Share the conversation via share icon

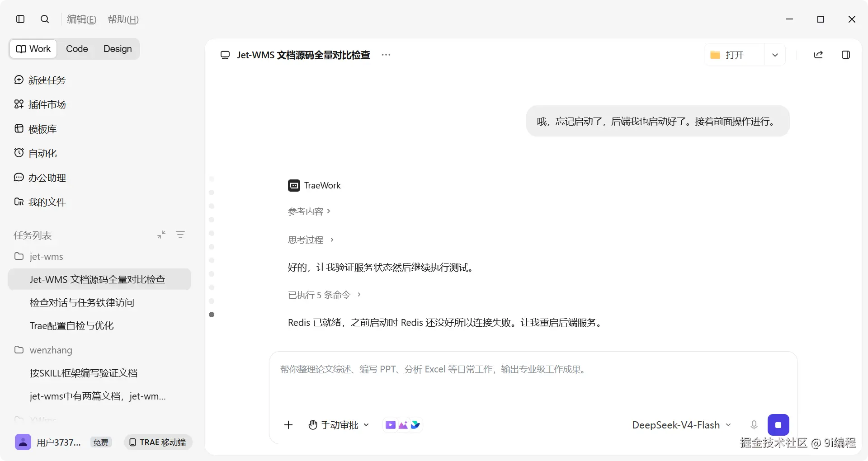818,55
